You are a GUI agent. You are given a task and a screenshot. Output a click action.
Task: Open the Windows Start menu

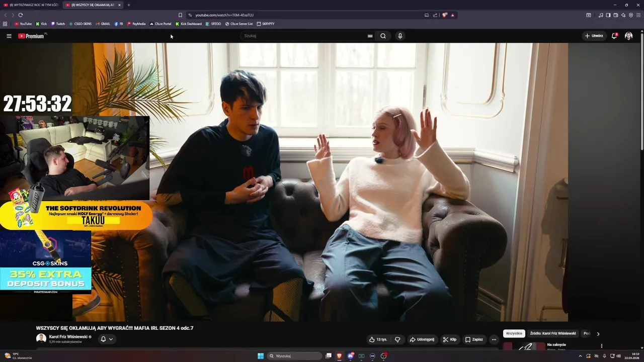[261, 356]
